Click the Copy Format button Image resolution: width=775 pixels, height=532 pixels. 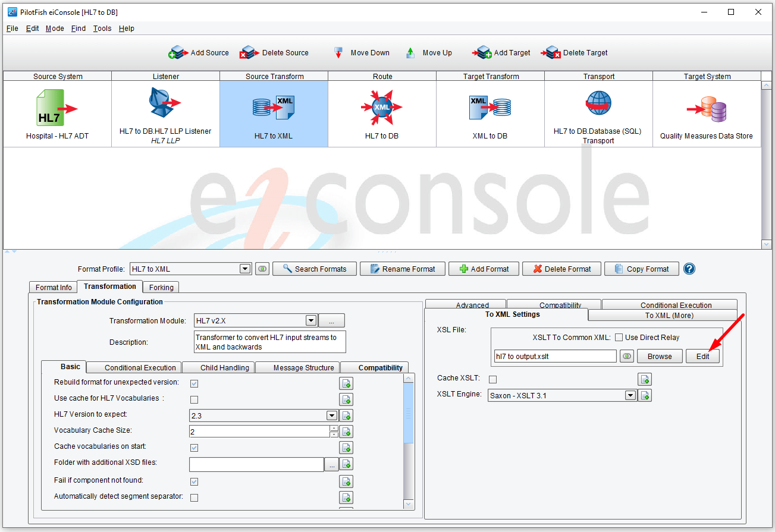(x=641, y=269)
